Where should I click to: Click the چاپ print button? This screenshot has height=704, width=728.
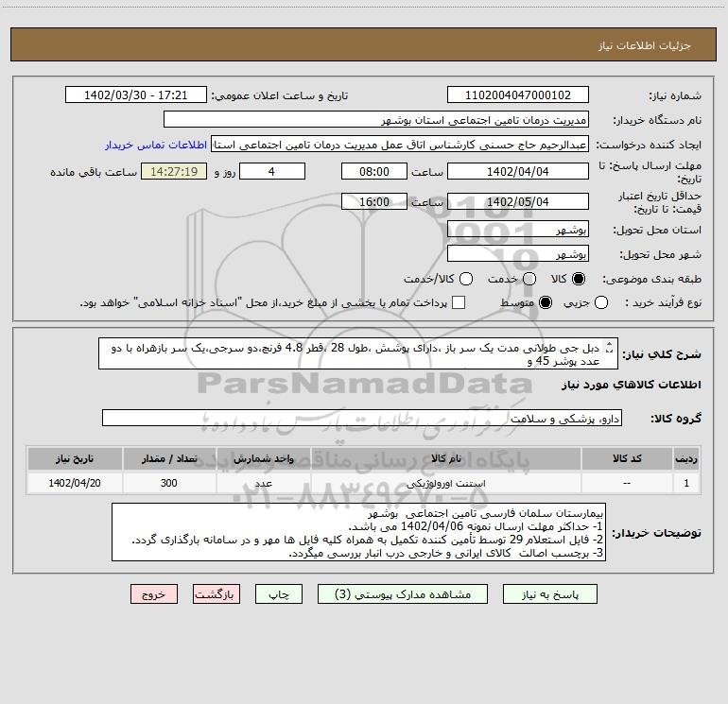click(x=279, y=594)
